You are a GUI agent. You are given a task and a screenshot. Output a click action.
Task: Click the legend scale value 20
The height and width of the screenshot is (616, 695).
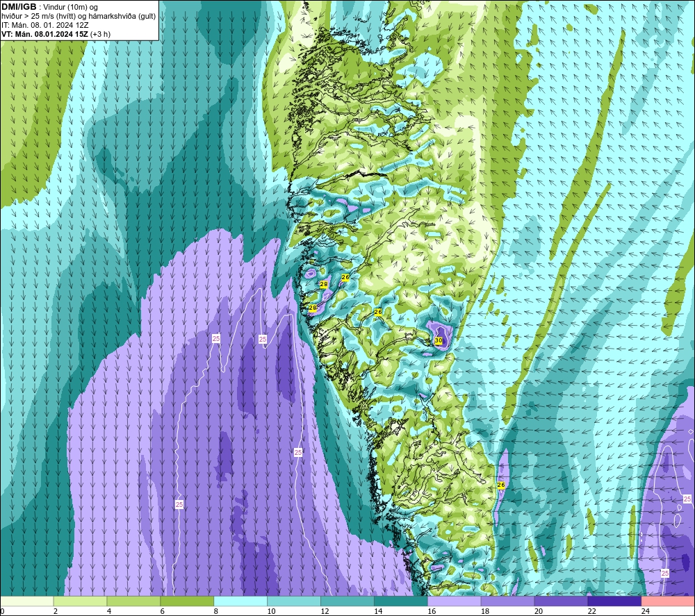538,611
